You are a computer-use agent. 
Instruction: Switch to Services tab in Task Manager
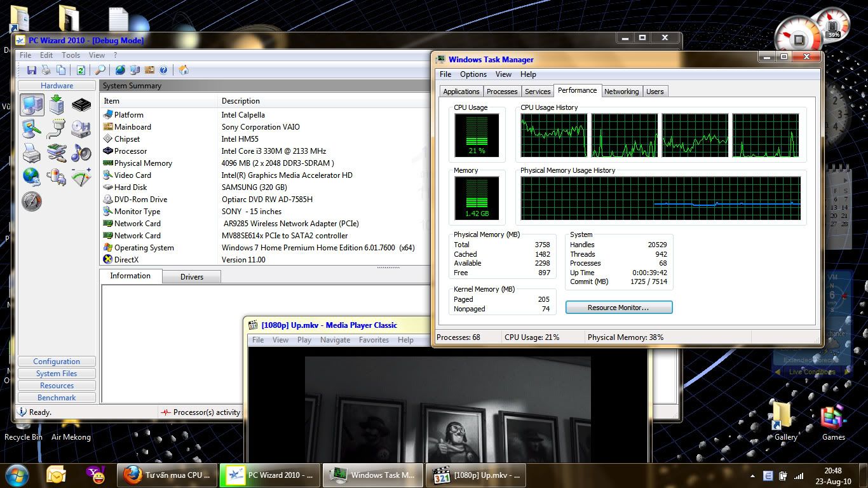(x=538, y=91)
